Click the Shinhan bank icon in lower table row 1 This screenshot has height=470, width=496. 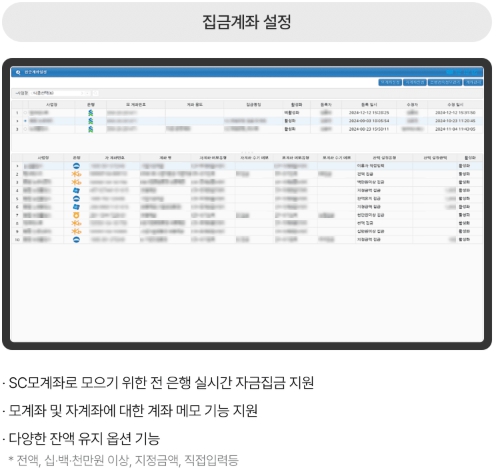[76, 166]
